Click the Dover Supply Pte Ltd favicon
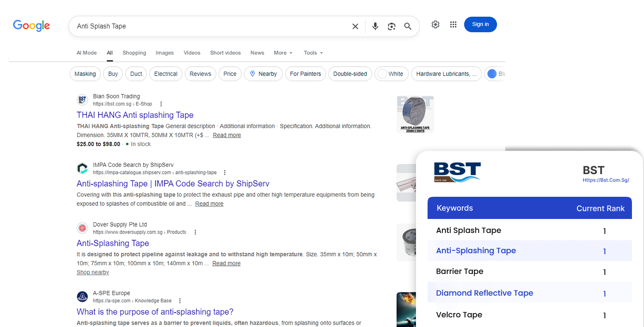This screenshot has height=327, width=644. pyautogui.click(x=82, y=228)
